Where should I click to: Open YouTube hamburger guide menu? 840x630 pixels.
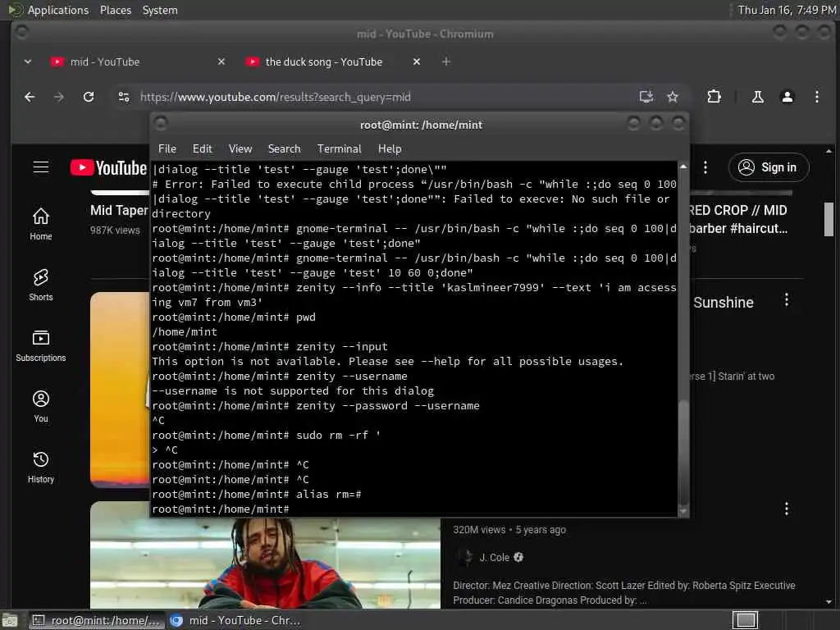(41, 167)
